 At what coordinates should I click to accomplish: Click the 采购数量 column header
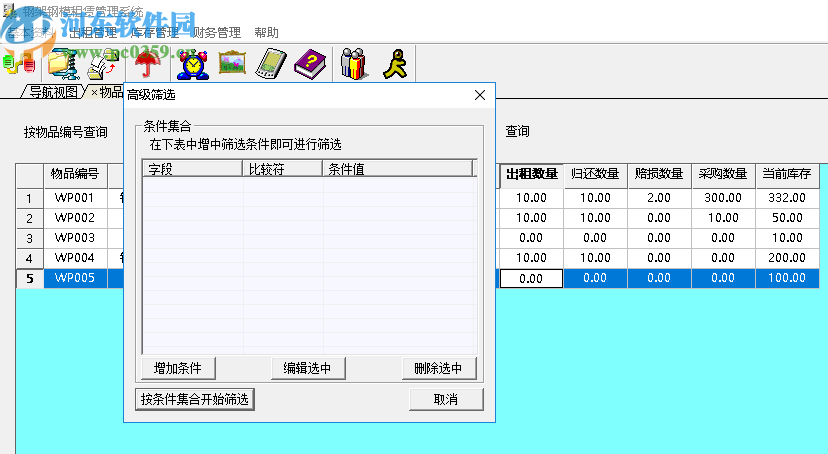pos(723,174)
